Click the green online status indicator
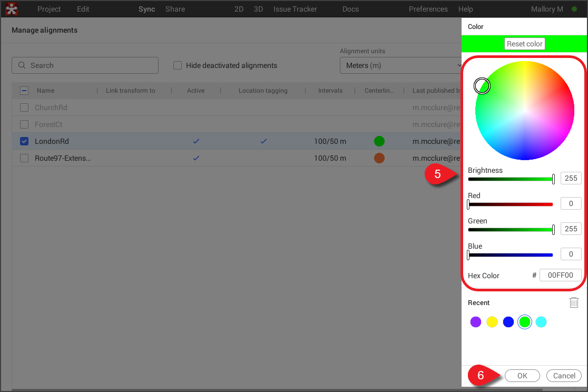This screenshot has height=392, width=588. coord(574,9)
